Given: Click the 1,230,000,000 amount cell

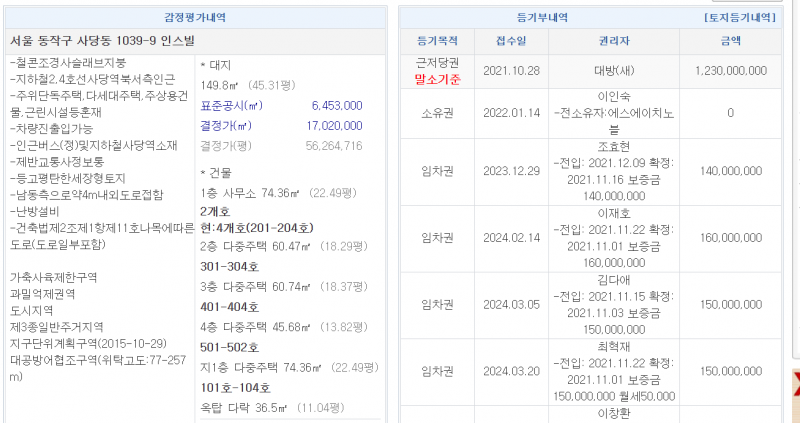Looking at the screenshot, I should pos(730,71).
